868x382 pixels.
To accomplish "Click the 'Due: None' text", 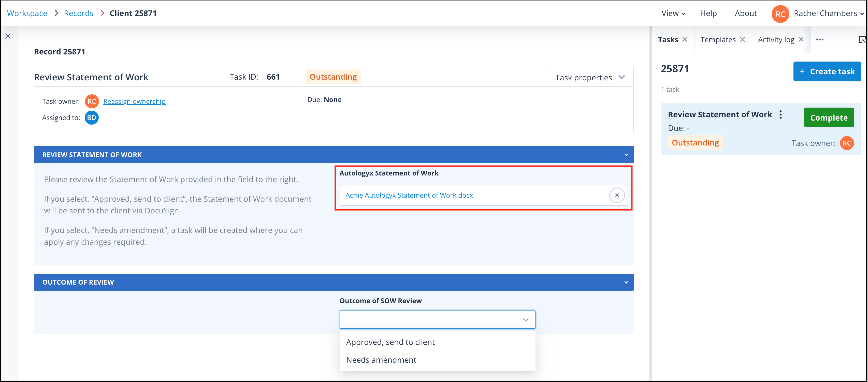I will click(325, 100).
